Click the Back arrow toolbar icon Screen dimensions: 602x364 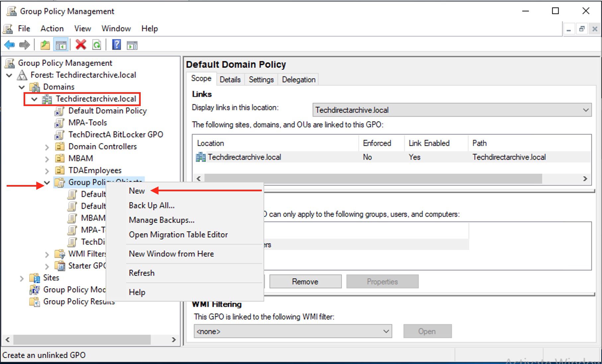[x=10, y=45]
